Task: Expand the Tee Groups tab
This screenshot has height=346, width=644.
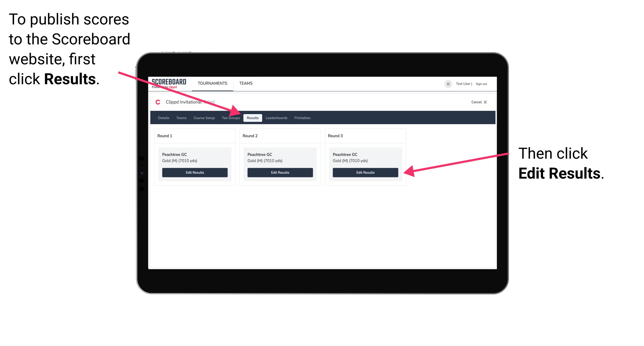Action: click(x=230, y=118)
